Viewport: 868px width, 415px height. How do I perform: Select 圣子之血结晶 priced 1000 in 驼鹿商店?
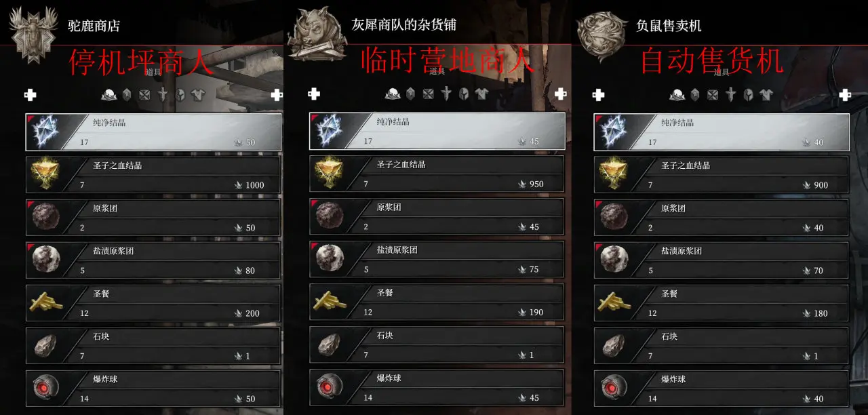(x=153, y=175)
